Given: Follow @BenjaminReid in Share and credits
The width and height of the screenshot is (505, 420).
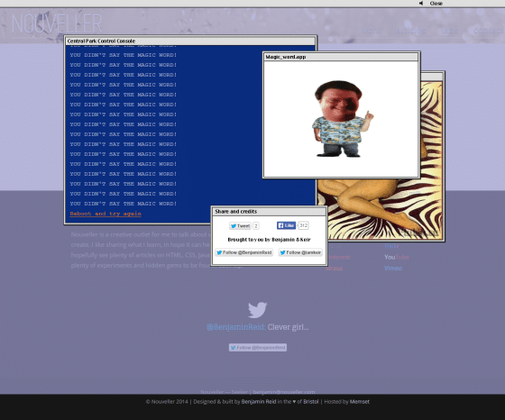Looking at the screenshot, I should 244,252.
